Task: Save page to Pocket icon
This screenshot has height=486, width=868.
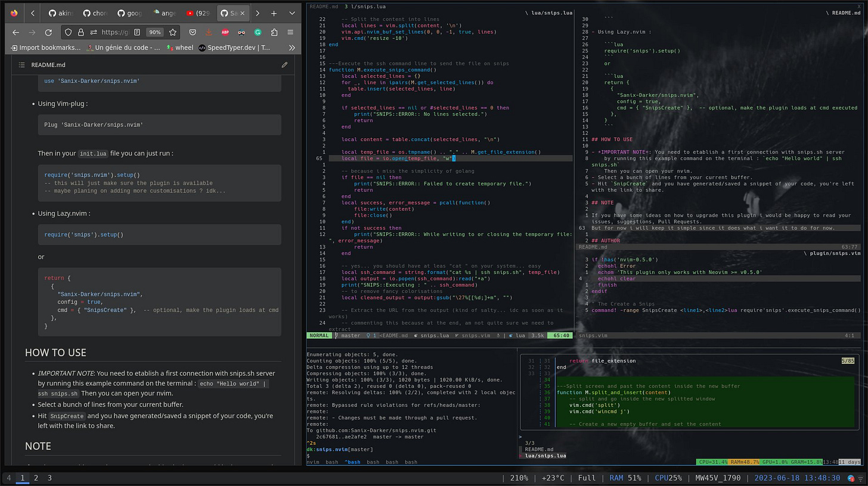Action: 193,32
